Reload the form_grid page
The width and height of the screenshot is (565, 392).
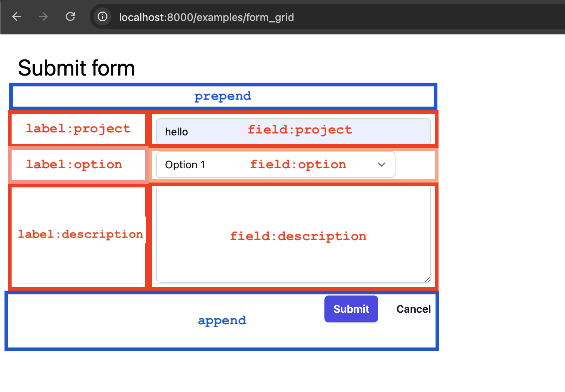(x=70, y=16)
